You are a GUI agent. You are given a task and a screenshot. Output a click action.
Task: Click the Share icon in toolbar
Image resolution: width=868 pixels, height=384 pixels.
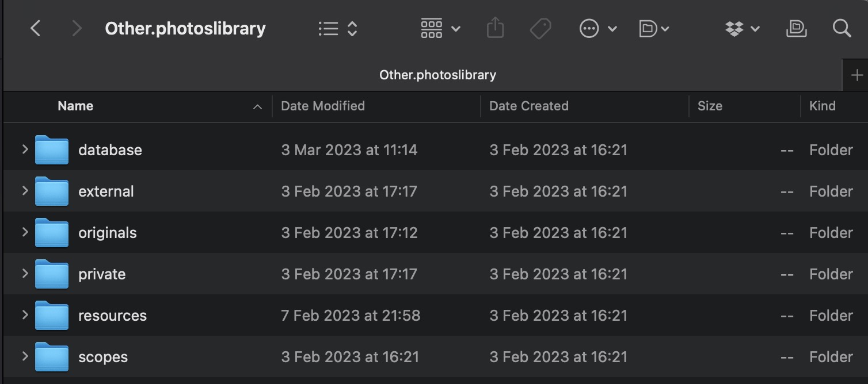tap(495, 28)
